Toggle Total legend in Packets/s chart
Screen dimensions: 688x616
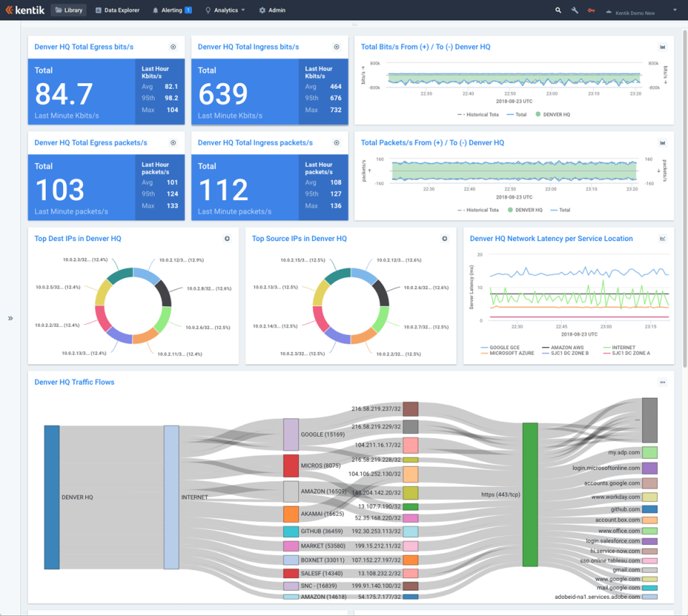(x=560, y=210)
